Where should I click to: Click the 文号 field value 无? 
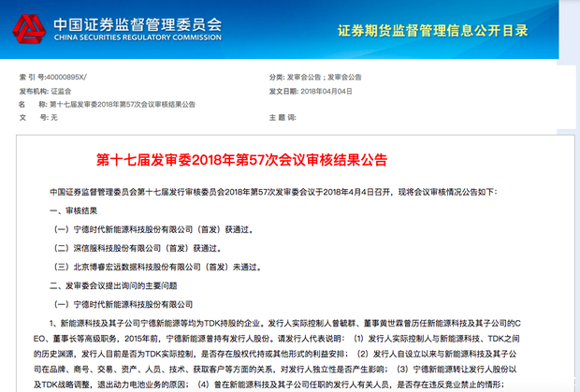pyautogui.click(x=54, y=117)
